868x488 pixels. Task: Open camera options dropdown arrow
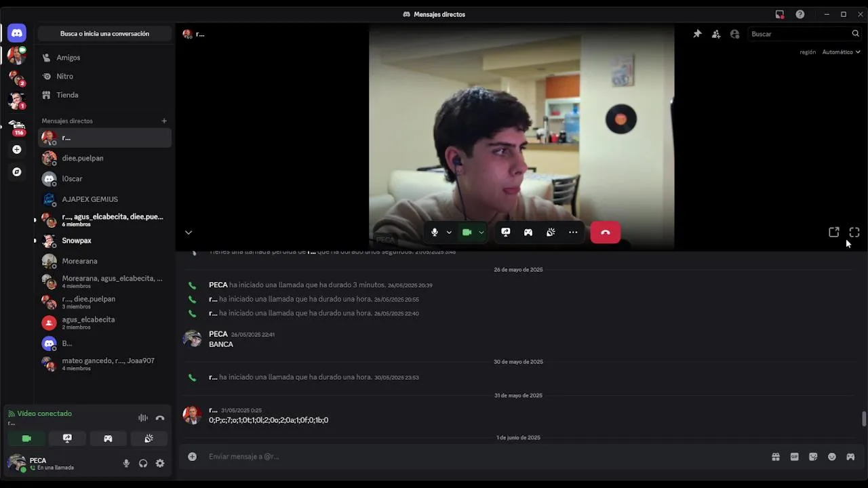481,232
